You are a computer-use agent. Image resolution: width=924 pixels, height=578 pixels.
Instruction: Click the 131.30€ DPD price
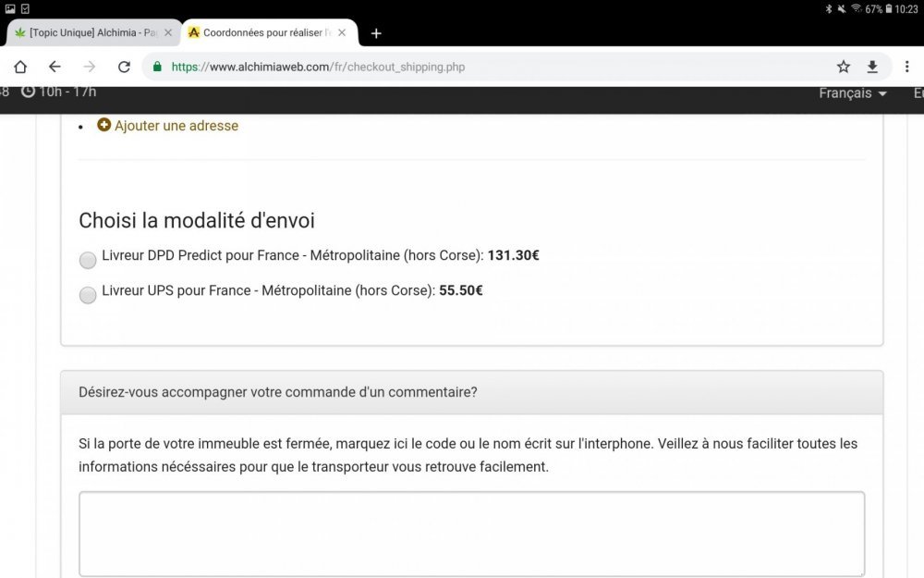pyautogui.click(x=513, y=255)
